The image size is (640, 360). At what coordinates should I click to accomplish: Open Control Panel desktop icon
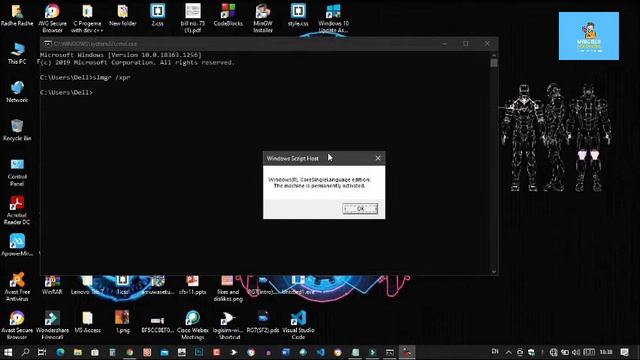pos(17,172)
